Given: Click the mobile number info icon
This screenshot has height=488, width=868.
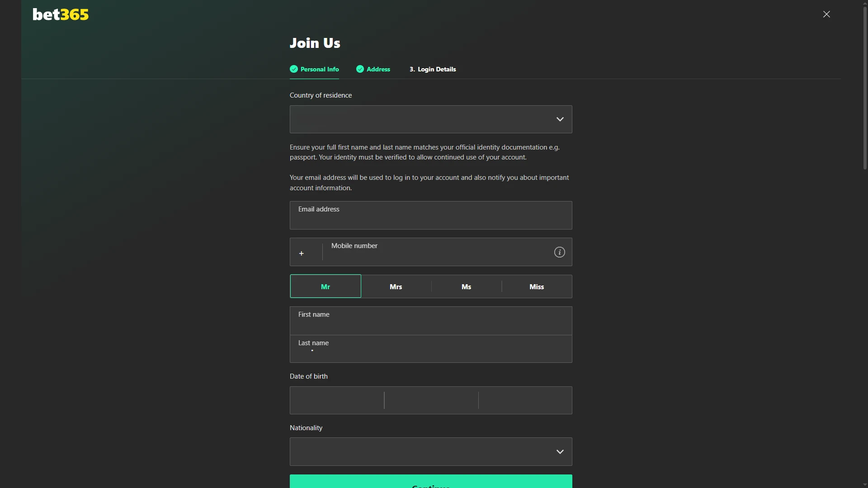Looking at the screenshot, I should point(559,252).
